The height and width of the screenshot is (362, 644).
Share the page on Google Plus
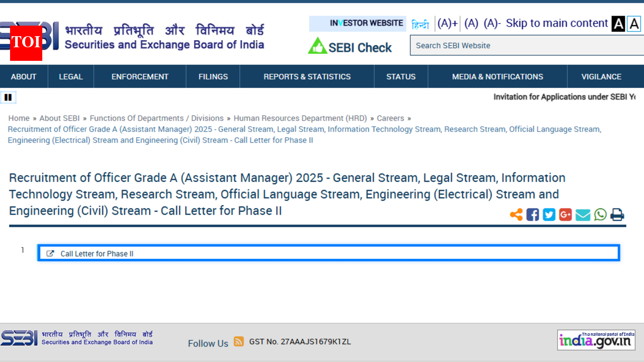566,214
